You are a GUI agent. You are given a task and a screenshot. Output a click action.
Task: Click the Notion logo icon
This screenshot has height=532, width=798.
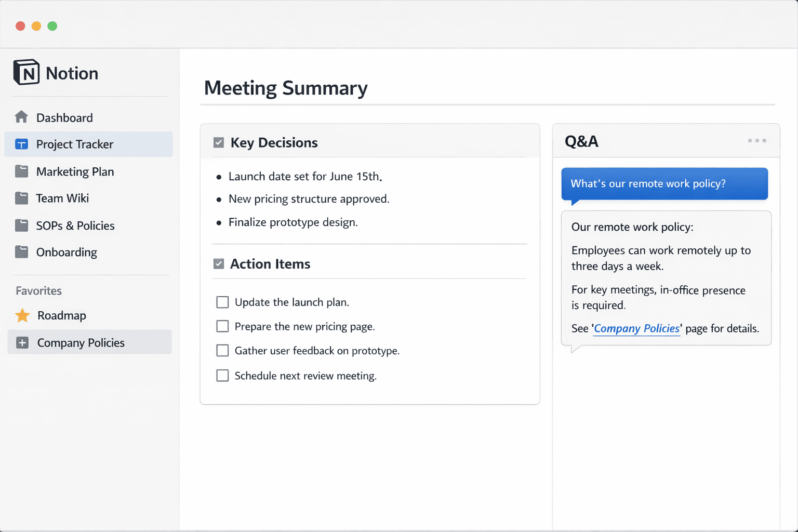coord(26,72)
